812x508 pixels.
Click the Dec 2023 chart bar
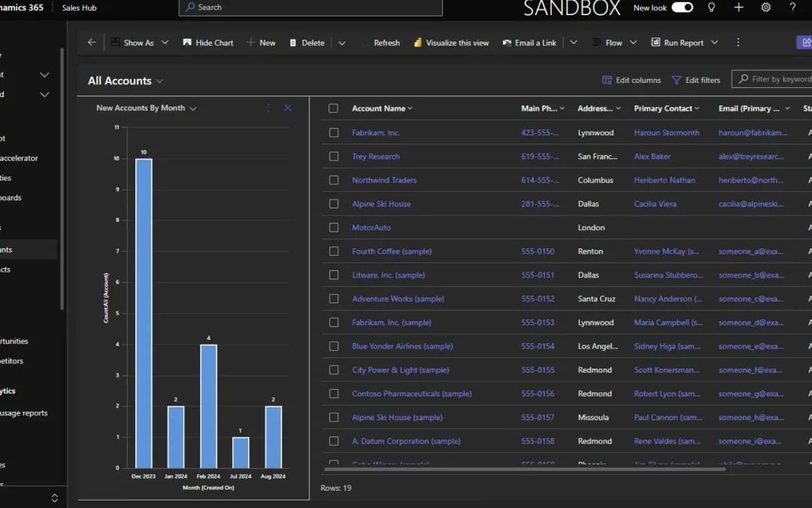coord(144,313)
